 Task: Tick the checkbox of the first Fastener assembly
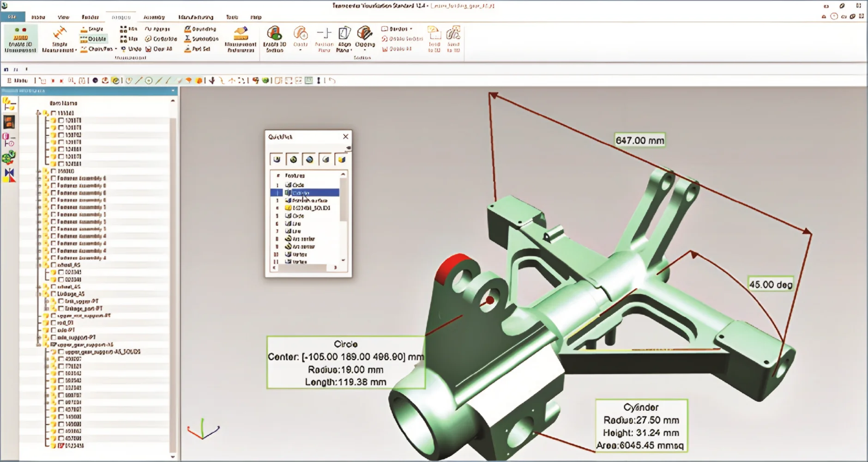pyautogui.click(x=54, y=178)
